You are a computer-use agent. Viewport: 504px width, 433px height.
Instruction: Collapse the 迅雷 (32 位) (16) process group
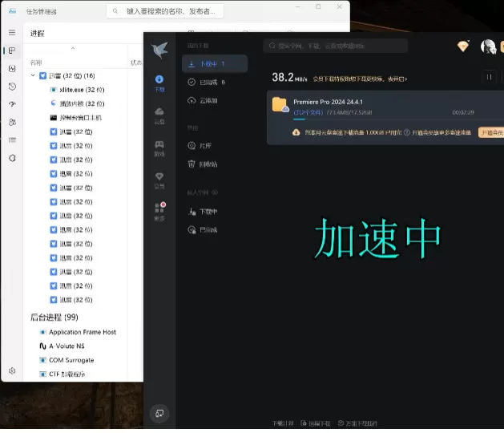[33, 75]
